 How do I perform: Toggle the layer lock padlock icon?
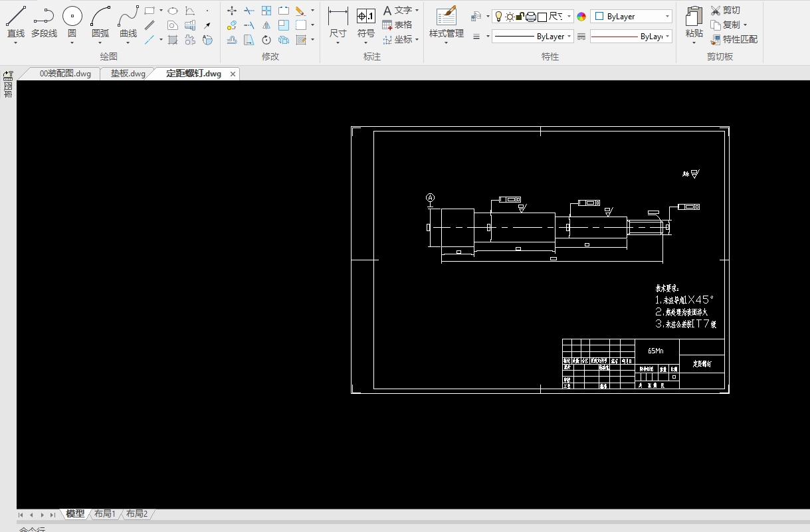click(520, 17)
